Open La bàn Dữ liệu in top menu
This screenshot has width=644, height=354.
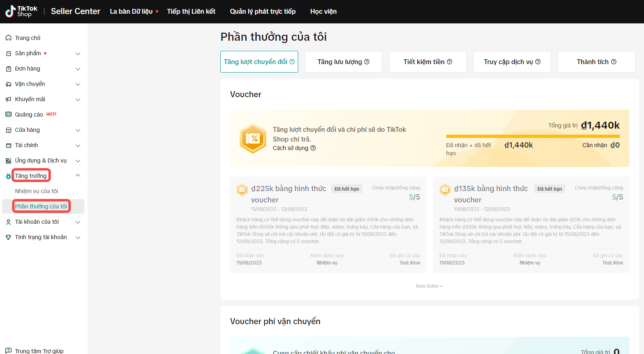(131, 11)
